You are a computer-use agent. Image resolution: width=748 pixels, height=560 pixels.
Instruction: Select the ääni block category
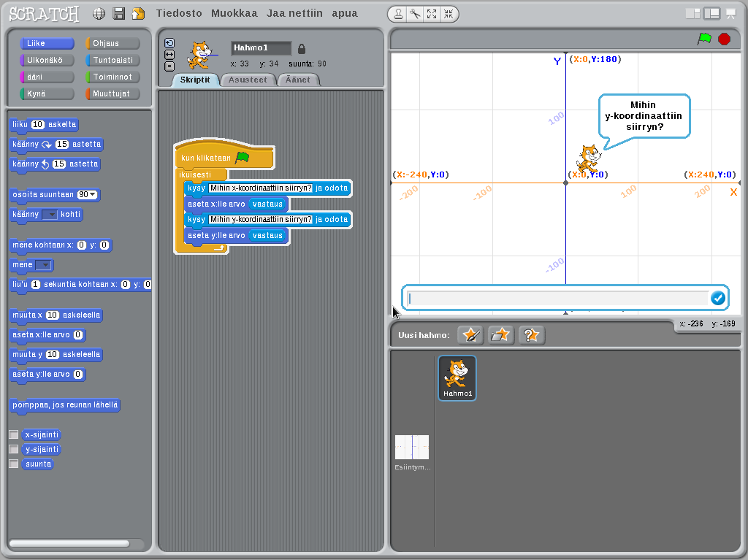(47, 77)
